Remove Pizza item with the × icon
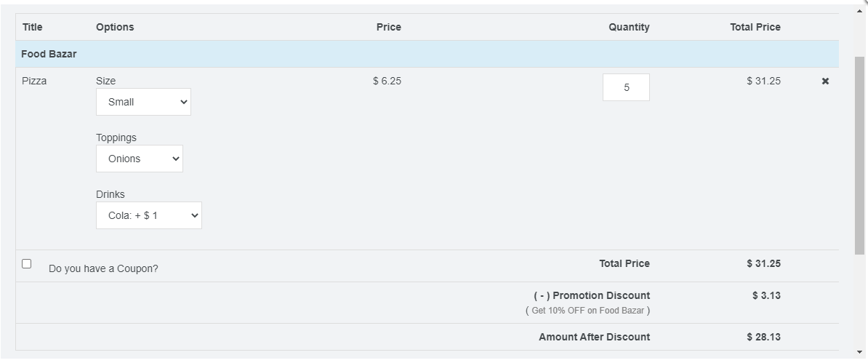Image resolution: width=868 pixels, height=363 pixels. pyautogui.click(x=825, y=81)
